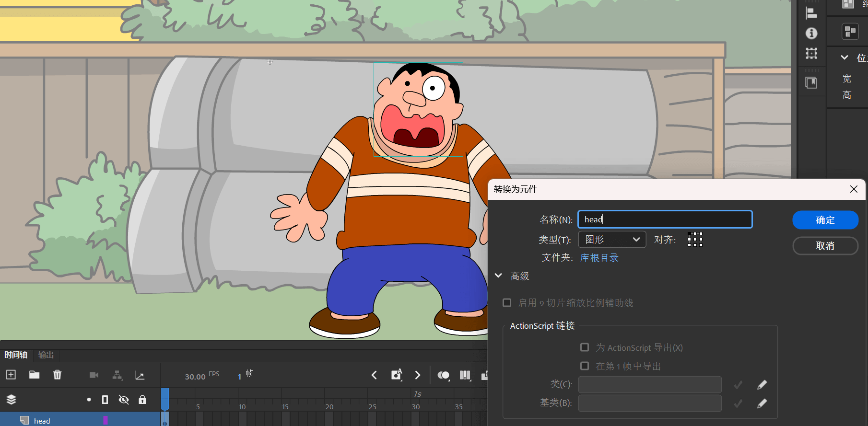Click the 基类(B) input field
The image size is (868, 426).
650,403
